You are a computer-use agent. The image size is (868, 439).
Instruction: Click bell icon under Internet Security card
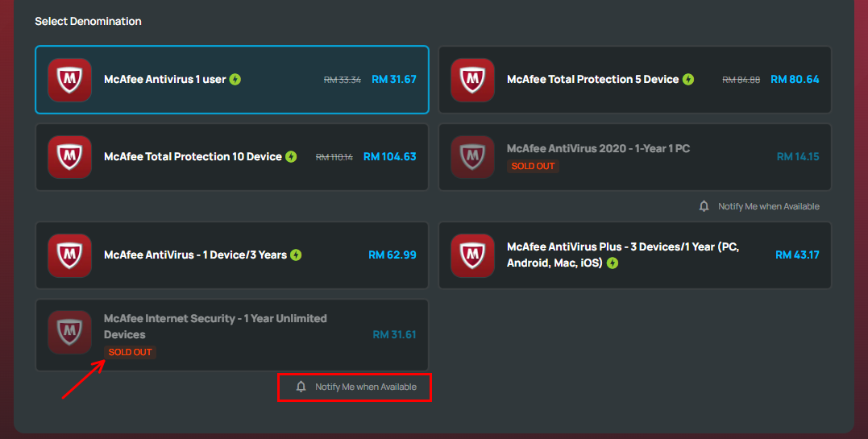(x=301, y=387)
